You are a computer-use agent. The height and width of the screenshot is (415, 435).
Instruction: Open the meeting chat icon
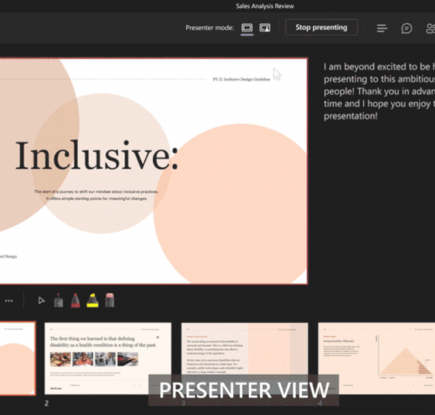point(406,28)
